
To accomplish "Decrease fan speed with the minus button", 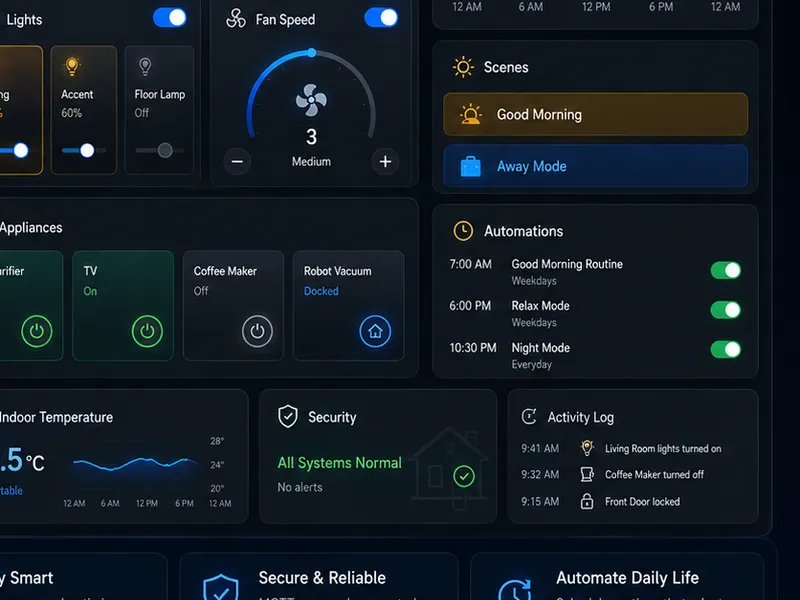I will click(x=237, y=162).
